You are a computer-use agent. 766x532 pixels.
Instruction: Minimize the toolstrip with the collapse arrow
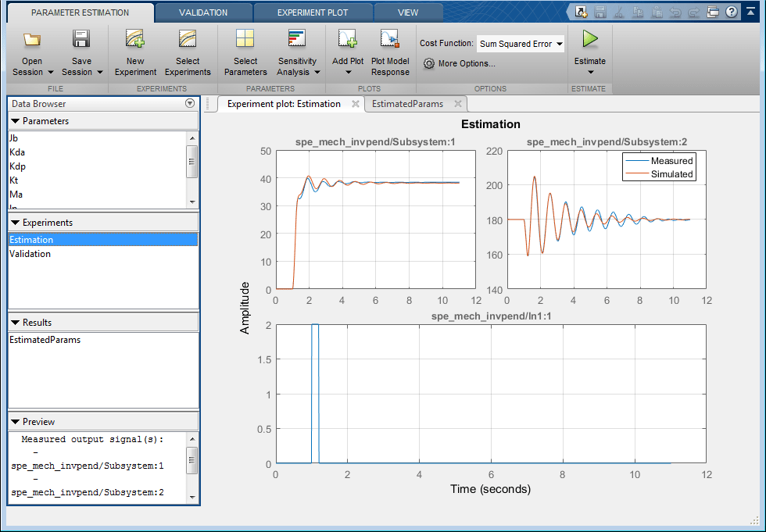point(751,11)
